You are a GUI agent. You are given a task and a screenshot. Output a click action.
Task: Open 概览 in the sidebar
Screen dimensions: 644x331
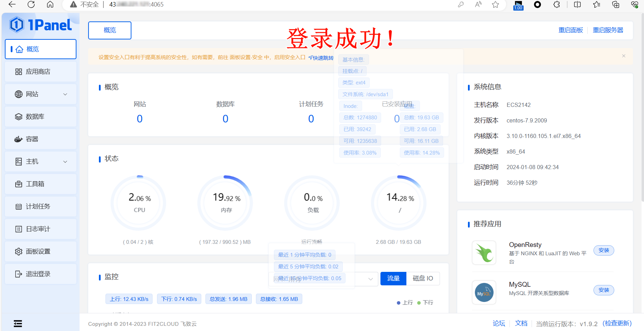(x=40, y=49)
